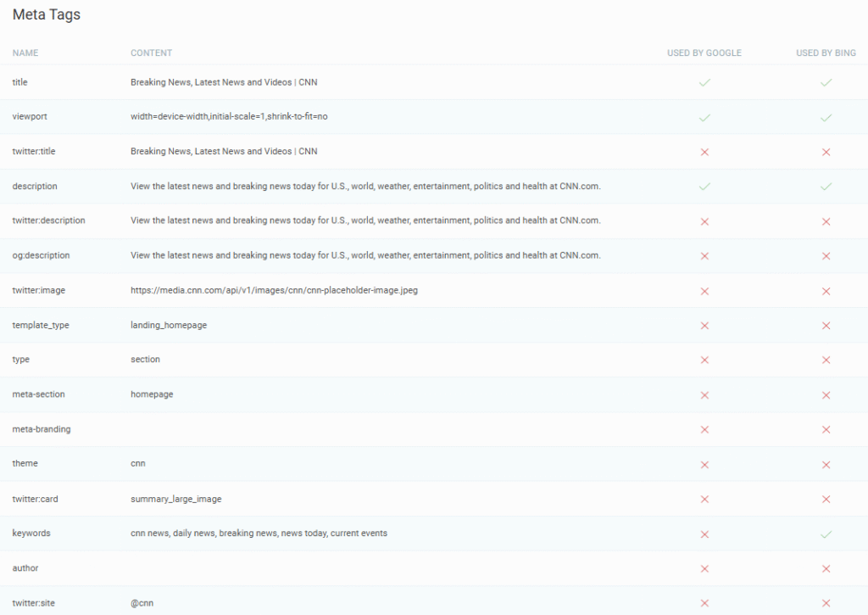Click Bing cross in the author row

pyautogui.click(x=826, y=568)
